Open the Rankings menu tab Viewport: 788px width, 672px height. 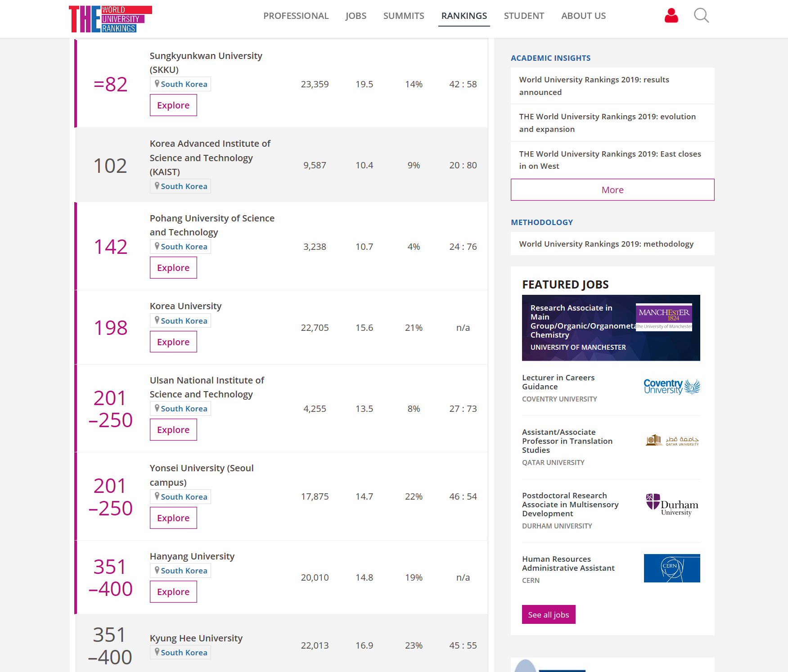pyautogui.click(x=464, y=16)
